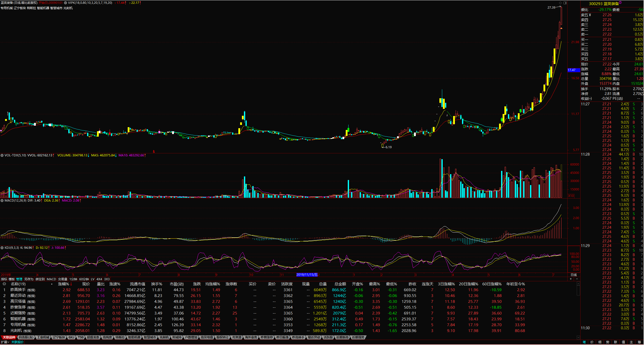Open the 关联报价 link
Viewport: 644px width, 345px height.
[x=18, y=342]
